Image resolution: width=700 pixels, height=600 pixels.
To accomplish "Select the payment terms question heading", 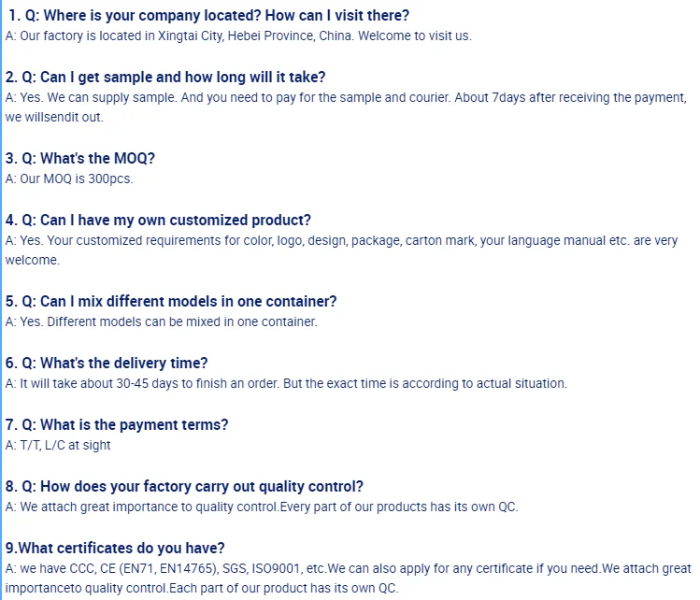I will [x=117, y=425].
